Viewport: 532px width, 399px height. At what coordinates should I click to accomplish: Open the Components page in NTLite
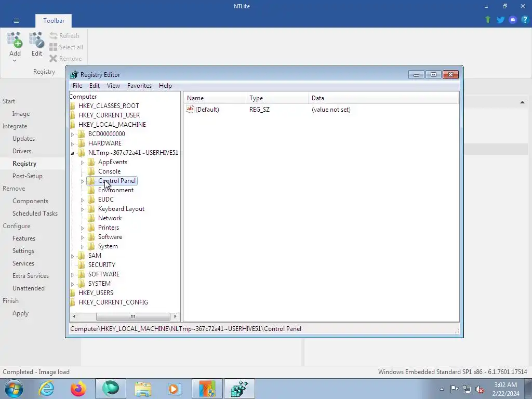30,201
